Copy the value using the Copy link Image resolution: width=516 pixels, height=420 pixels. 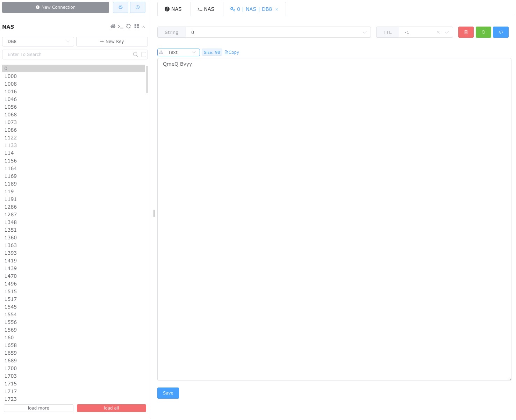point(232,52)
